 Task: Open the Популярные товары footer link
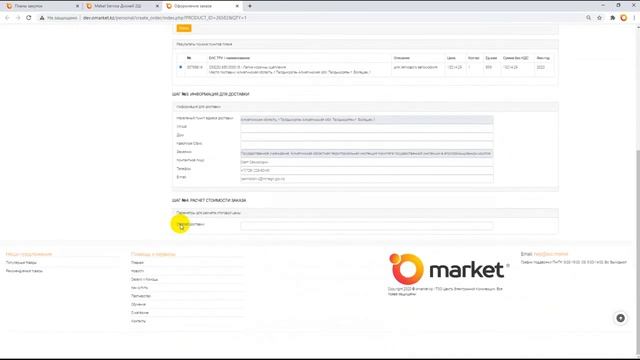click(21, 263)
